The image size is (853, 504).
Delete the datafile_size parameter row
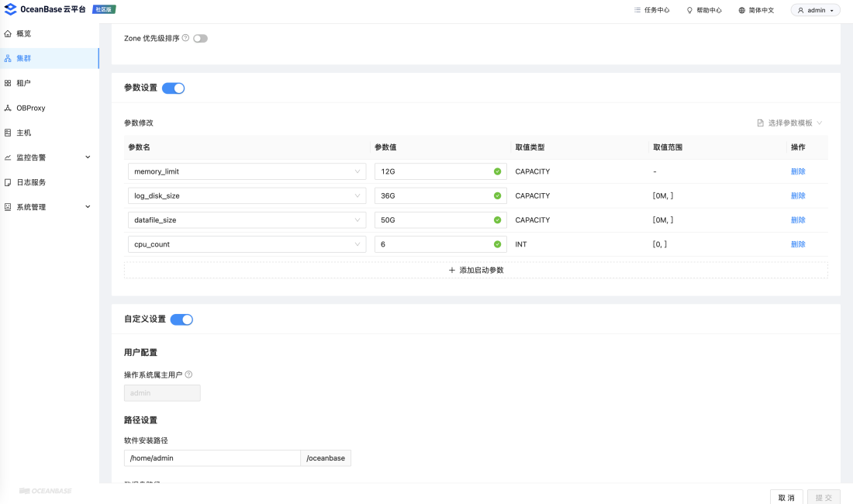pyautogui.click(x=798, y=220)
